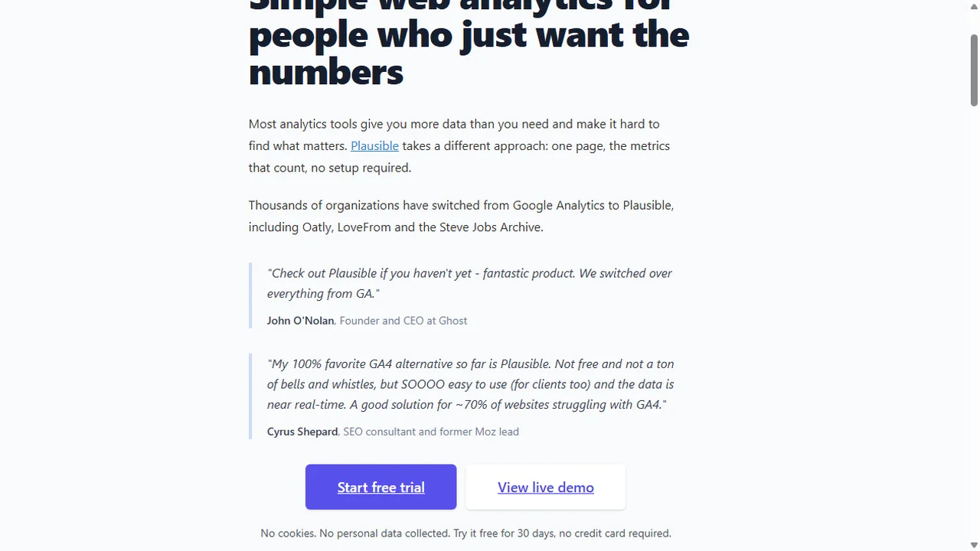This screenshot has width=980, height=551.
Task: Click the scrollbar up arrow
Action: tap(974, 6)
